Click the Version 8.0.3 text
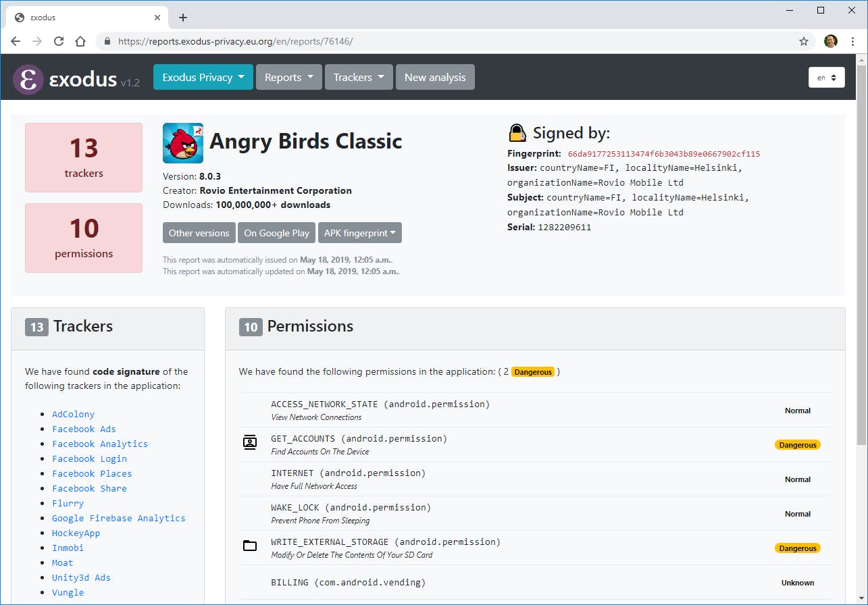The height and width of the screenshot is (605, 868). [192, 176]
